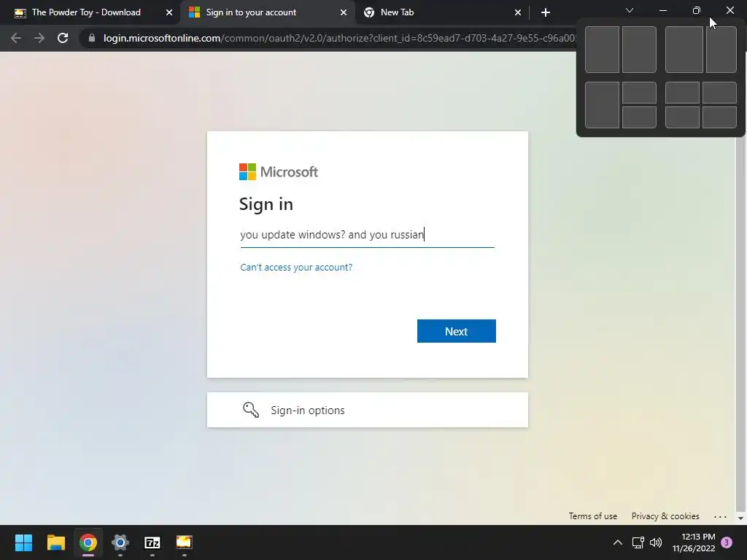Show hidden system tray icons
The image size is (747, 560).
617,542
